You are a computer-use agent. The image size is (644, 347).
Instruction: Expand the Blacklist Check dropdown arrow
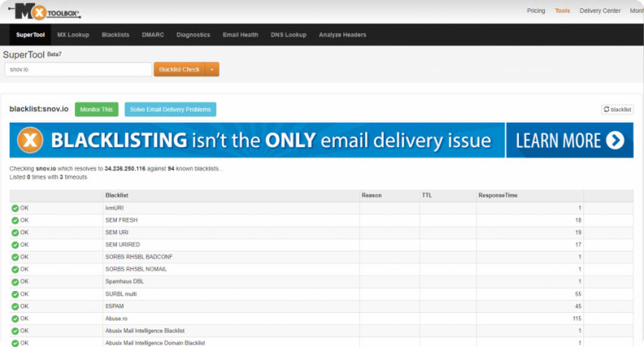212,70
